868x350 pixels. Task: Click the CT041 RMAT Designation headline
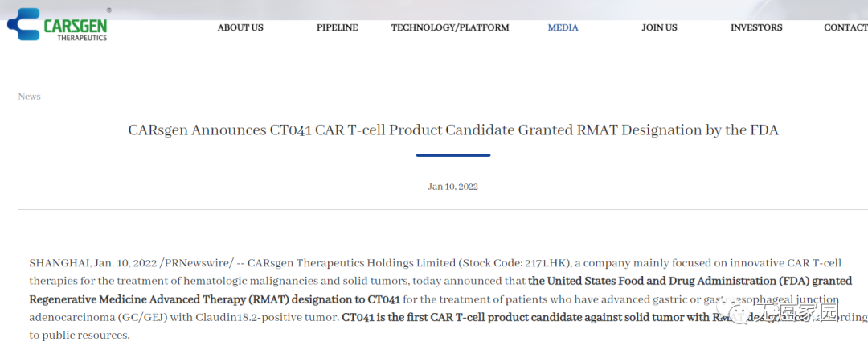(453, 130)
